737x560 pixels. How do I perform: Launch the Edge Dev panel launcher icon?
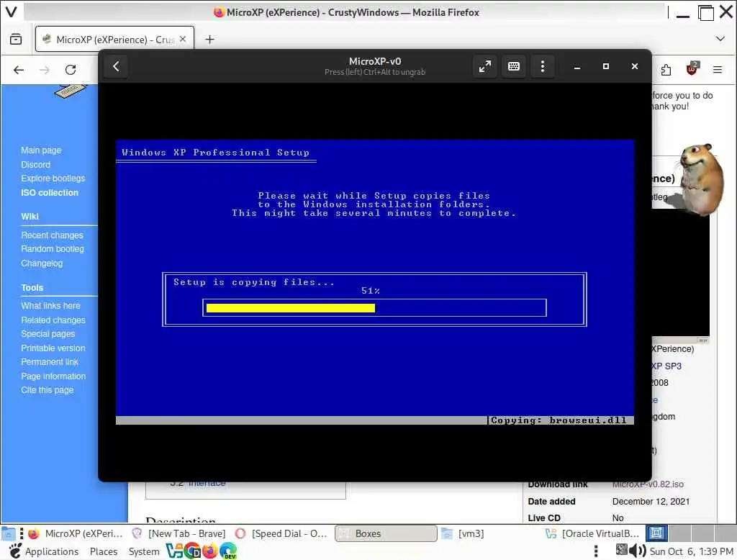click(x=228, y=551)
